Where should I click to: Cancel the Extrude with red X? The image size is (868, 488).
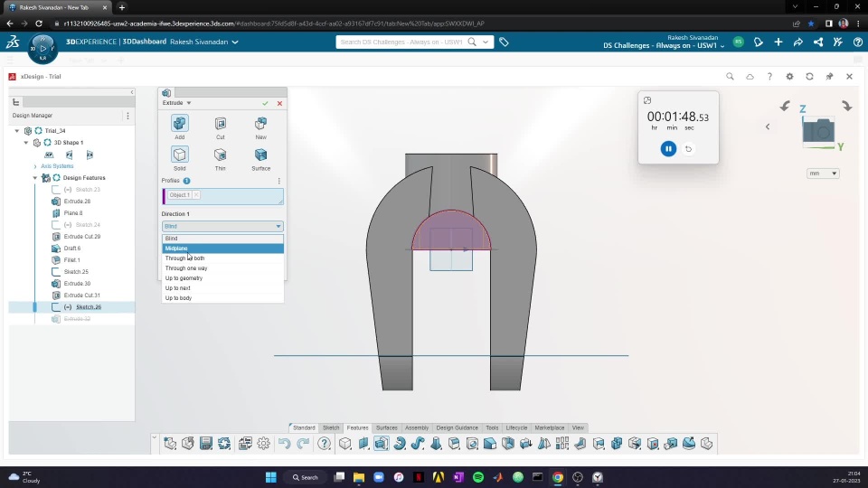tap(279, 103)
